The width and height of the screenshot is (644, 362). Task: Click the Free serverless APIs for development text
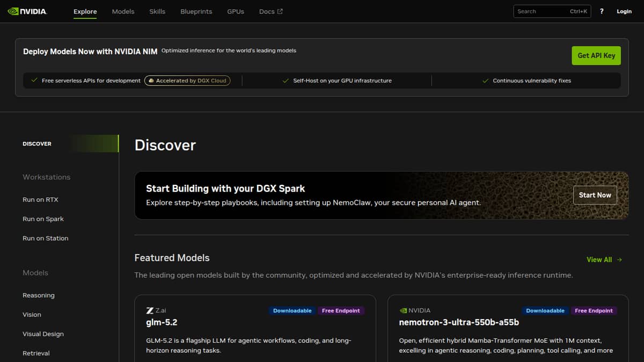coord(91,81)
